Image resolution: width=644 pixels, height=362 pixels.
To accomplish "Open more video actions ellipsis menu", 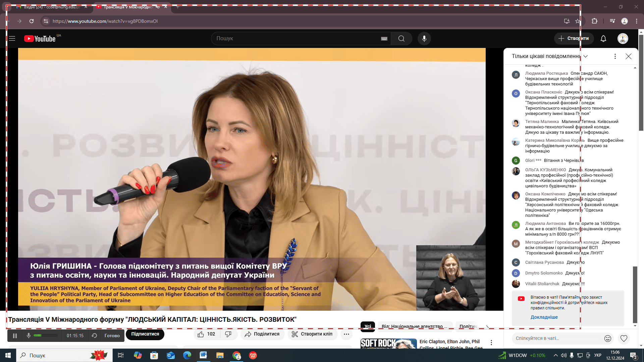I will click(x=346, y=334).
